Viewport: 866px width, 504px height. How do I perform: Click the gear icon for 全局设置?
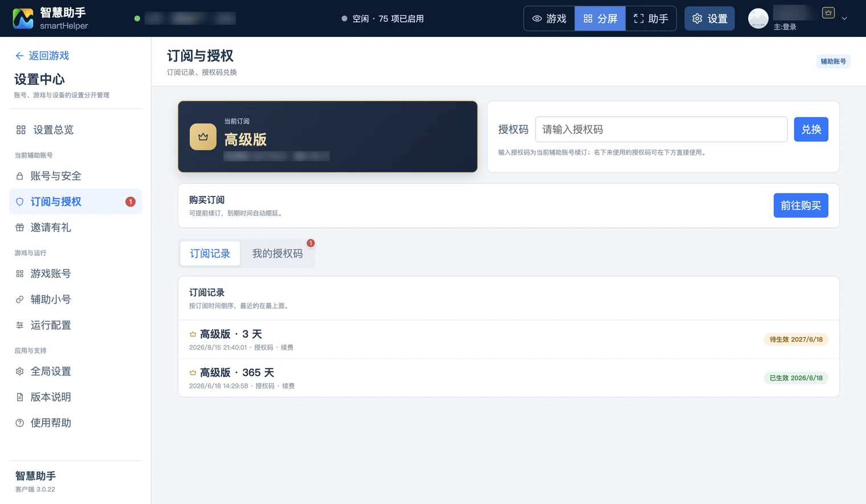click(20, 371)
